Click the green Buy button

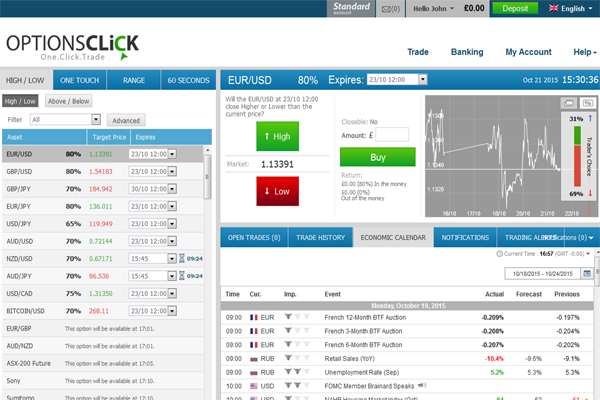[378, 157]
